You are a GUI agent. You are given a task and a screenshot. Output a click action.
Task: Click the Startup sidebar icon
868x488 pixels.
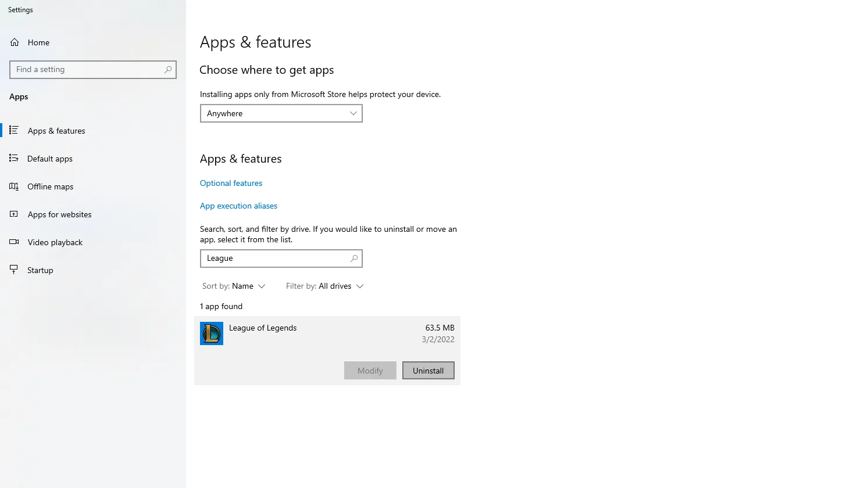tap(14, 270)
